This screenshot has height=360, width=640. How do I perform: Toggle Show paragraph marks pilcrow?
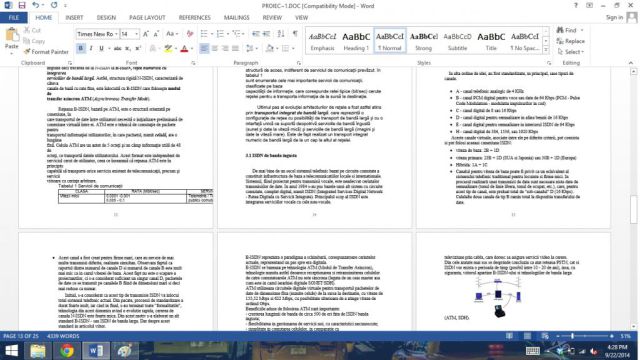(x=295, y=34)
